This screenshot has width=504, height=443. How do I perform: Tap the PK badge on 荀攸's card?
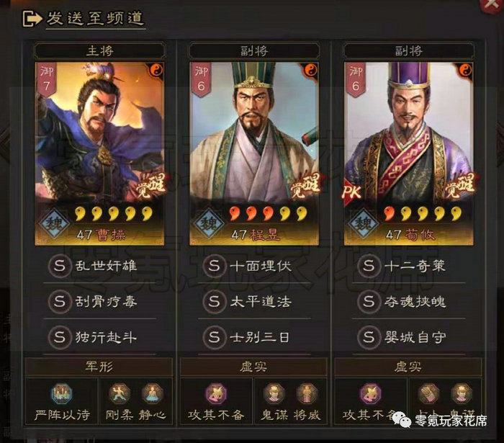pos(351,192)
